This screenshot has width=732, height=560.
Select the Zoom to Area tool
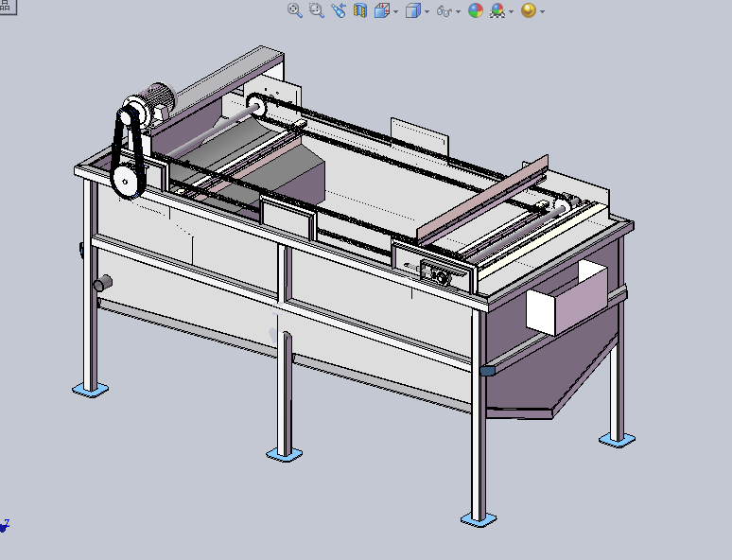pyautogui.click(x=317, y=10)
